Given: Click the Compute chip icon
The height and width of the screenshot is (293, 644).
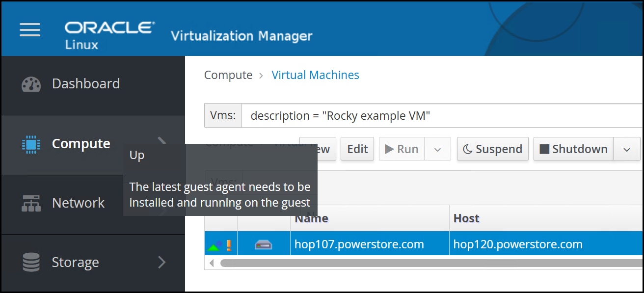Looking at the screenshot, I should pos(31,144).
